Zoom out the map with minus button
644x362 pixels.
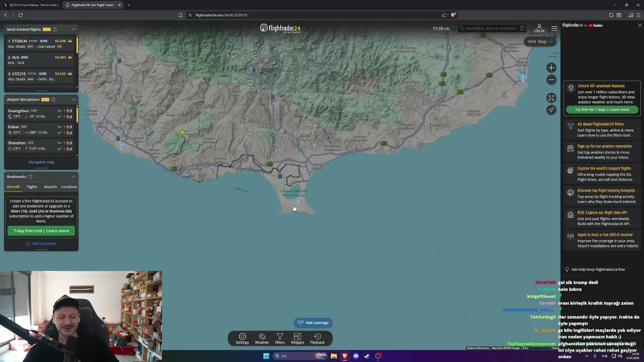coord(551,79)
